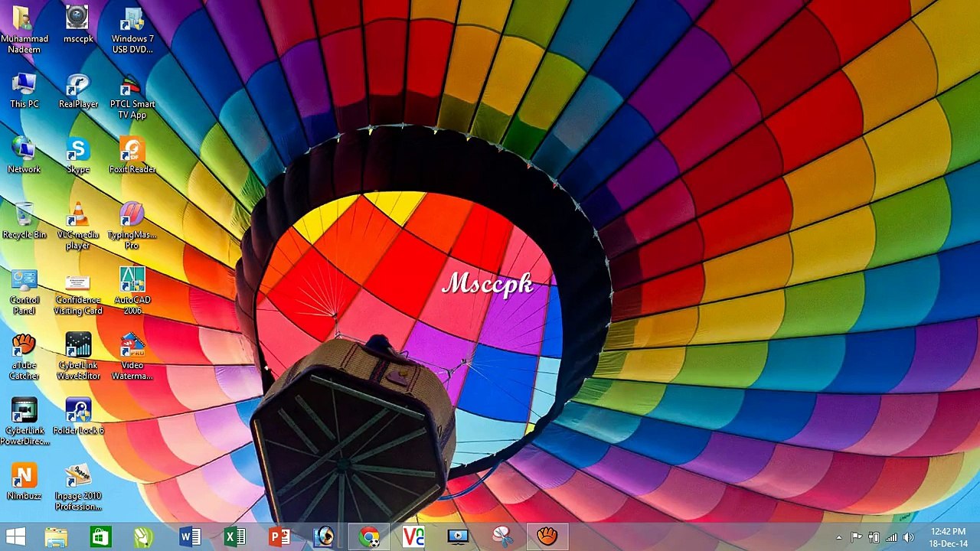Select the Recycle Bin icon

[24, 220]
